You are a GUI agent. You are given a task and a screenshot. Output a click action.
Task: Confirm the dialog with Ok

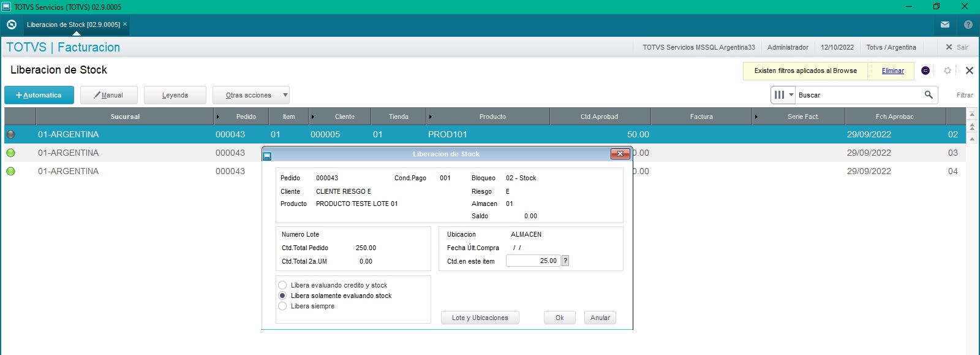(x=560, y=318)
